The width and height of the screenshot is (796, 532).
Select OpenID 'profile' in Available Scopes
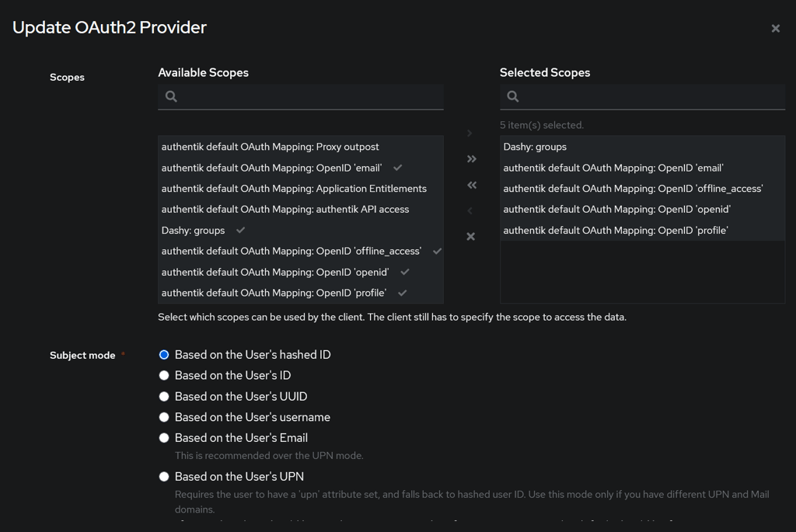[x=301, y=293]
